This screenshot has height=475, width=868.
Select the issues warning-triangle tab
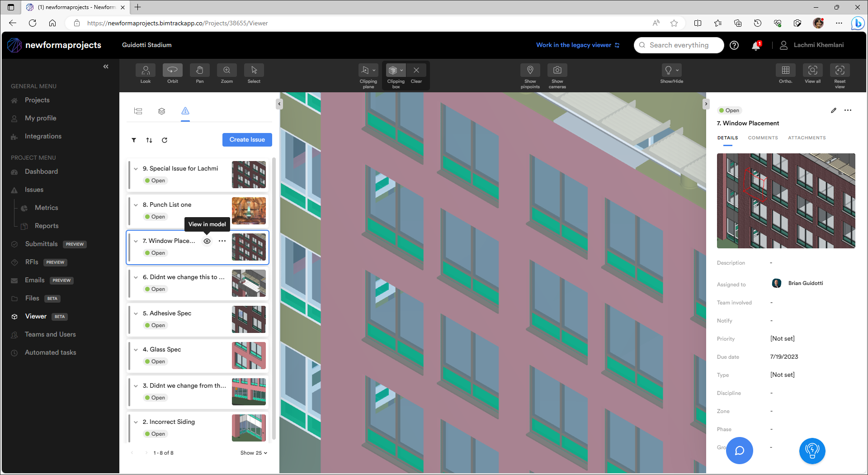(185, 111)
